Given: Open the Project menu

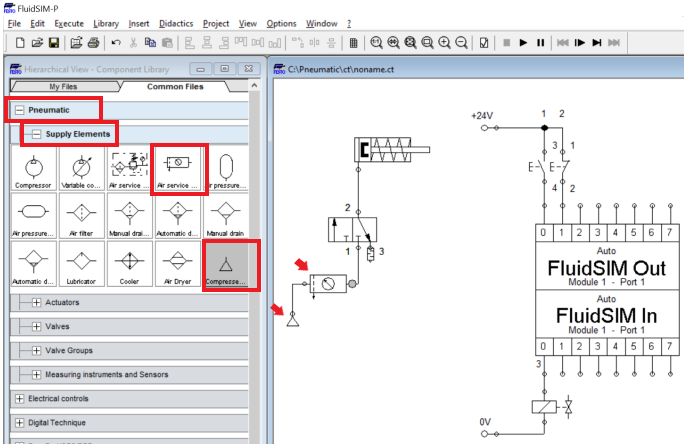Looking at the screenshot, I should 216,24.
